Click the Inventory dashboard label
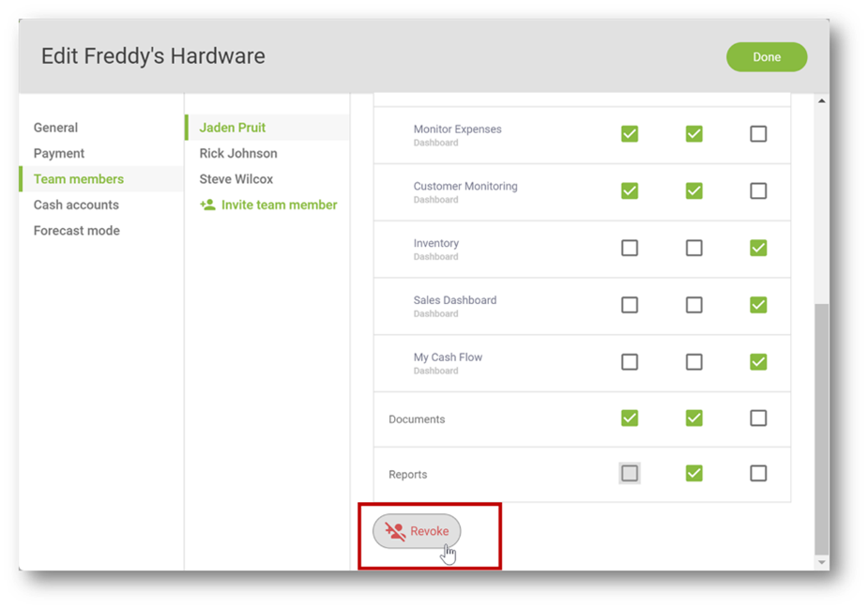Image resolution: width=868 pixels, height=609 pixels. pos(435,243)
